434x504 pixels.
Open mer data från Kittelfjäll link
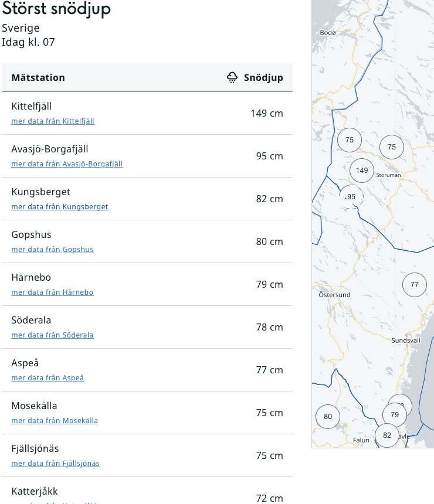[53, 121]
